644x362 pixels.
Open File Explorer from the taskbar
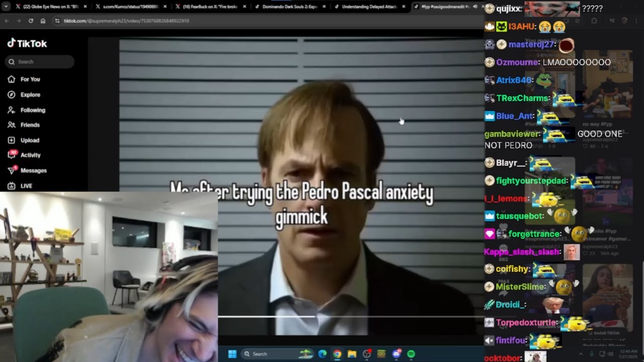pyautogui.click(x=352, y=354)
